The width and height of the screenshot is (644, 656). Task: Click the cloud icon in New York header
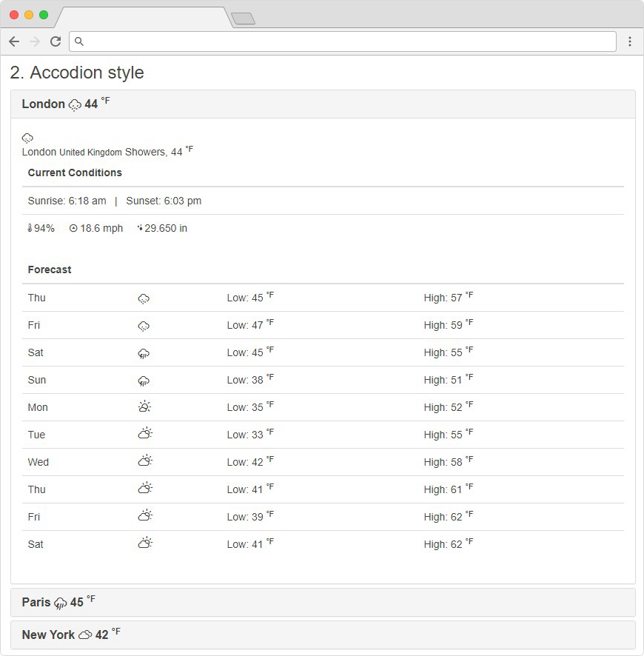[85, 635]
